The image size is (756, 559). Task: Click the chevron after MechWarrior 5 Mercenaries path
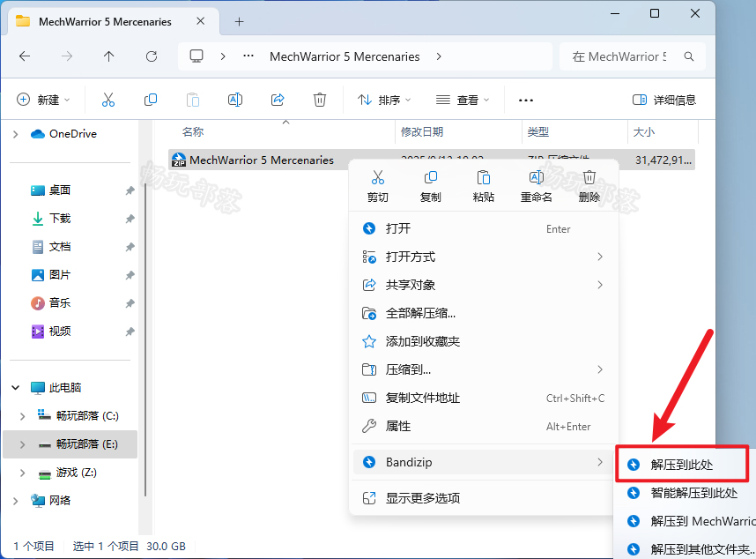pyautogui.click(x=438, y=56)
